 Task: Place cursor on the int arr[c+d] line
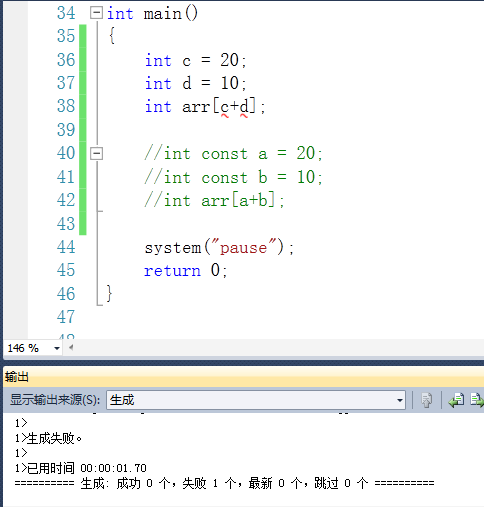[x=205, y=107]
